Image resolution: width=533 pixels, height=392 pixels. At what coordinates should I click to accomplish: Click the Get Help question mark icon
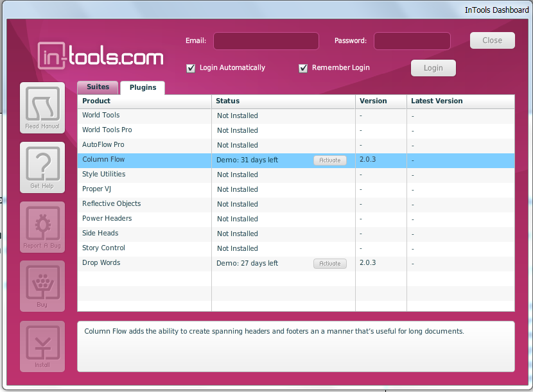click(42, 167)
